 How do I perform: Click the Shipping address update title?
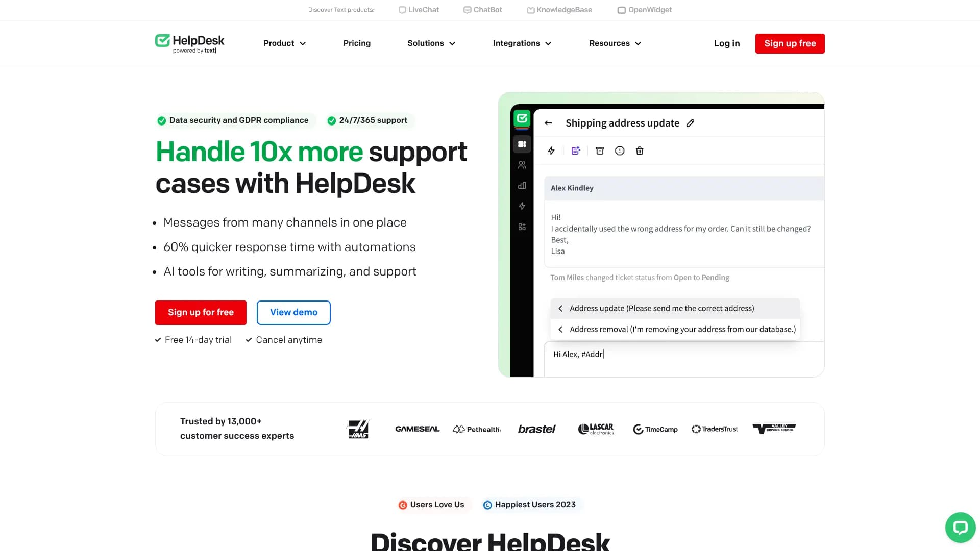click(622, 123)
